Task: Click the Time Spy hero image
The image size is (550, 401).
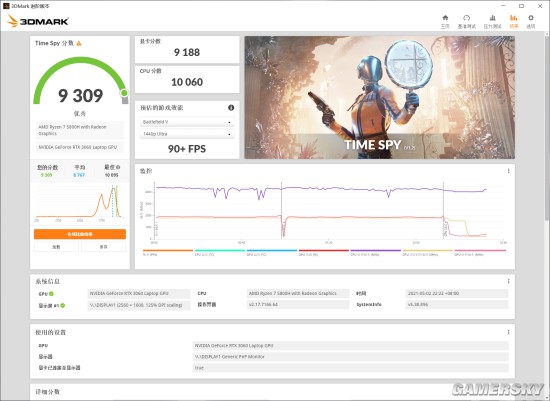Action: click(x=380, y=98)
